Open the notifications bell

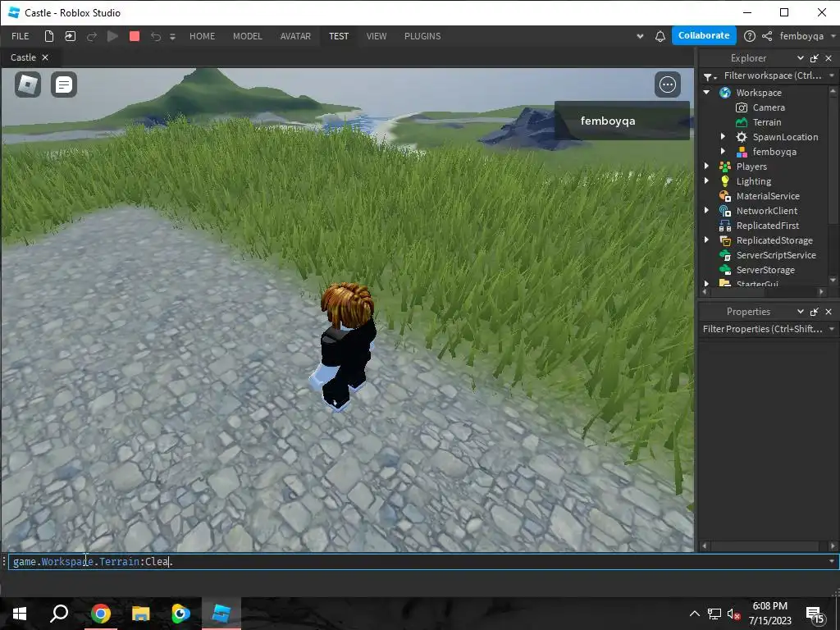point(660,36)
